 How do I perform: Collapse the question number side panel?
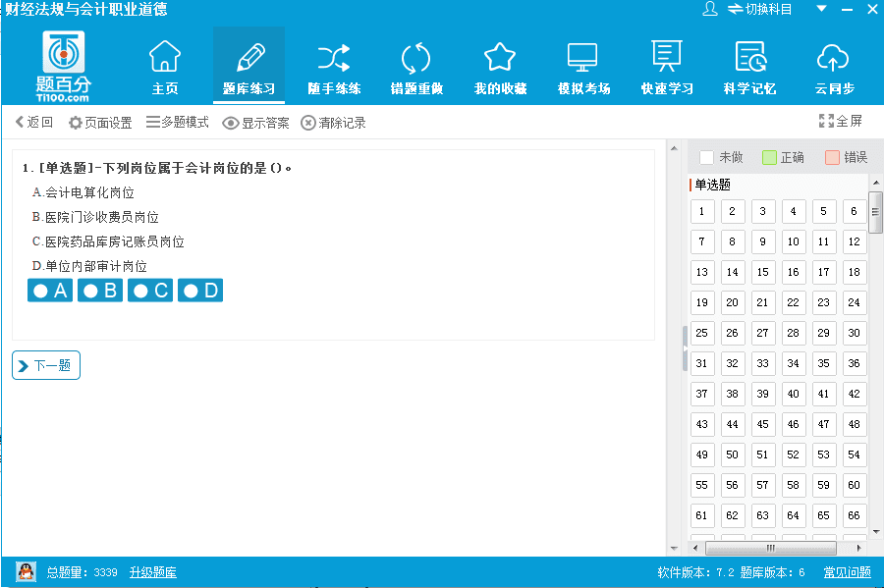(x=685, y=348)
